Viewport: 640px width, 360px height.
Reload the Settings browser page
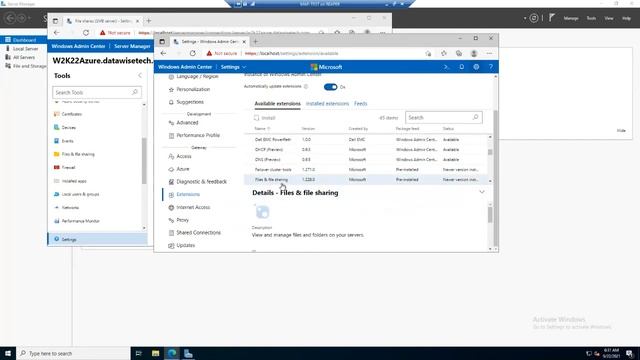[x=193, y=53]
